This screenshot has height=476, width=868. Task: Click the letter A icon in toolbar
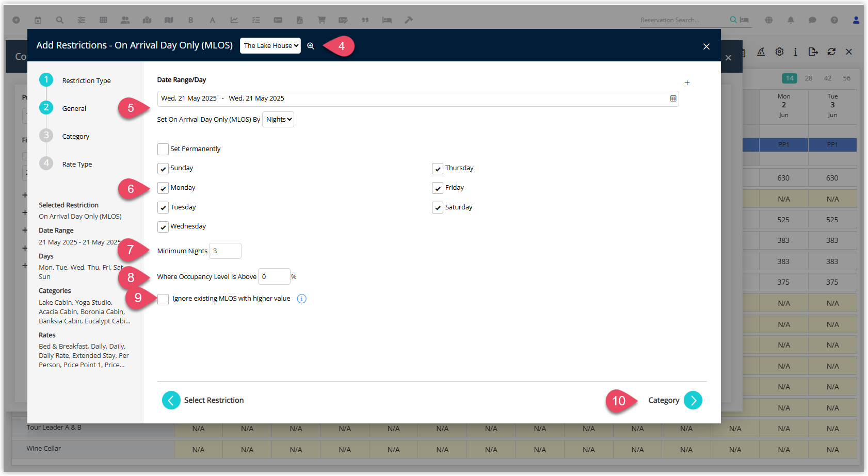[x=212, y=20]
